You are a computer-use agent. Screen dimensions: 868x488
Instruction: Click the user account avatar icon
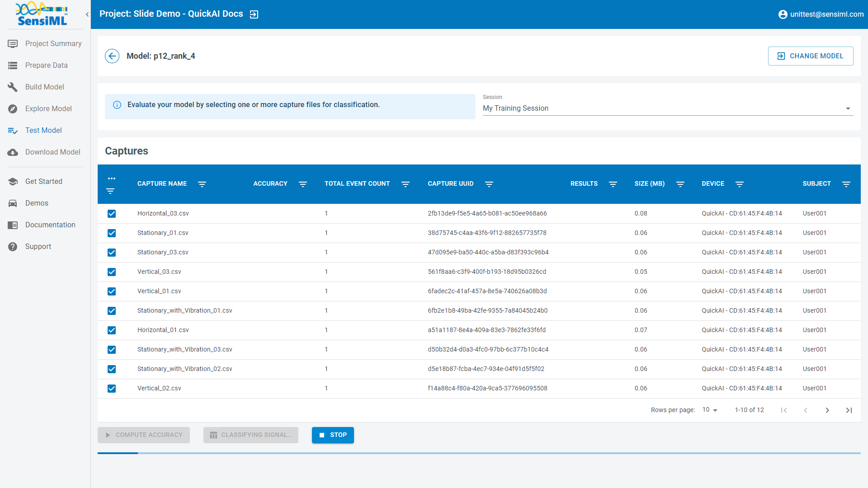pyautogui.click(x=783, y=14)
